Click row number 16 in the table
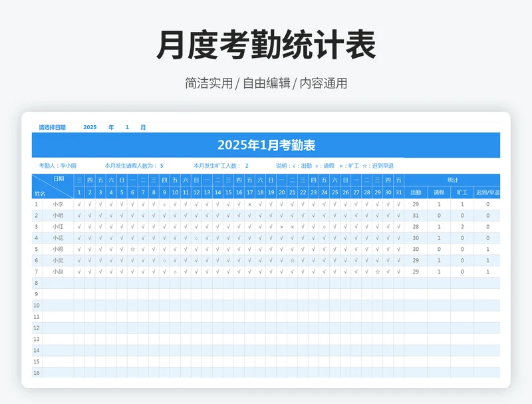Screen dimensions: 532x404 coord(37,373)
